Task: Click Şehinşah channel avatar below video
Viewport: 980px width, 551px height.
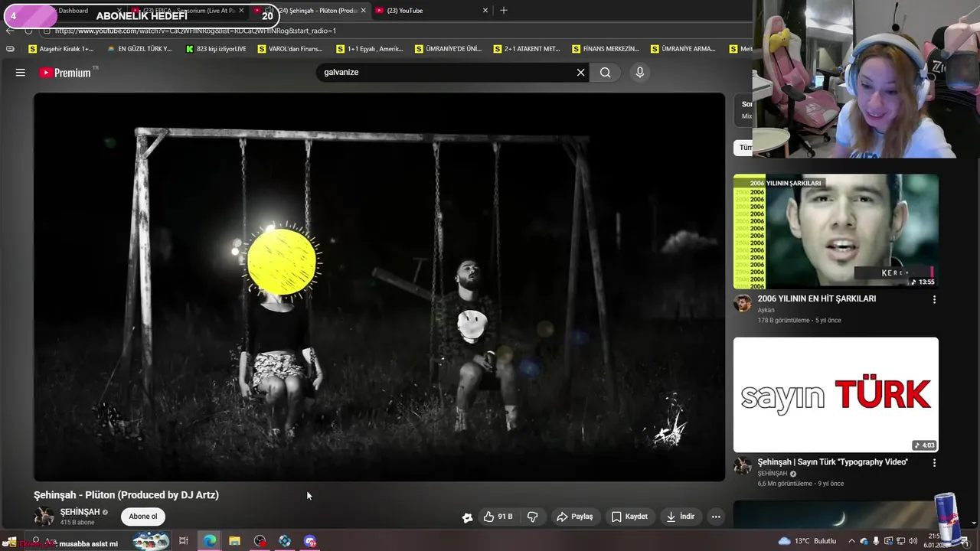Action: tap(44, 517)
